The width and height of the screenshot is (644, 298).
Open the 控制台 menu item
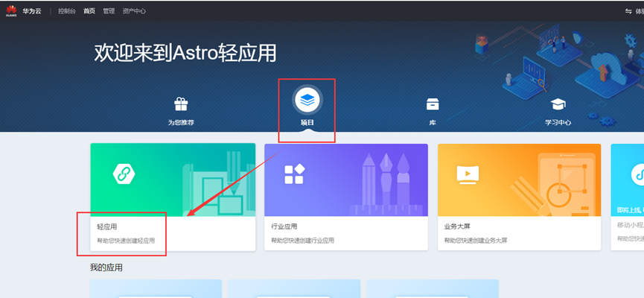point(67,11)
